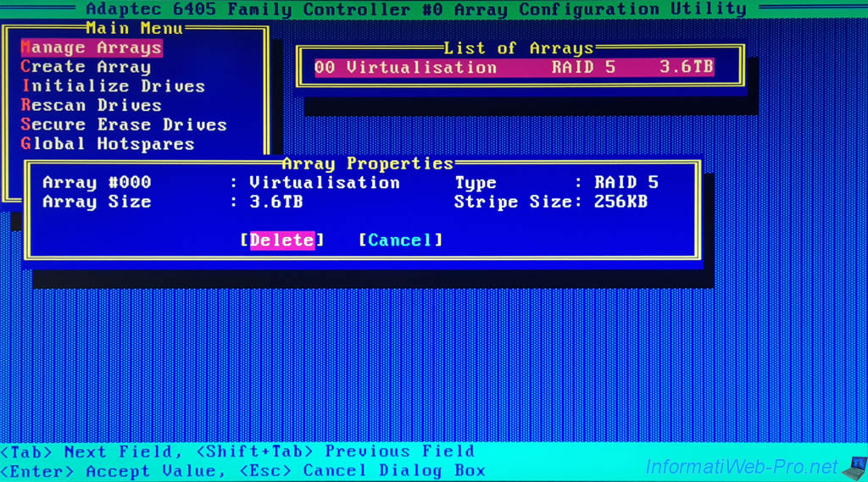Image resolution: width=868 pixels, height=482 pixels.
Task: Click Rescan Drives menu item
Action: coord(92,106)
